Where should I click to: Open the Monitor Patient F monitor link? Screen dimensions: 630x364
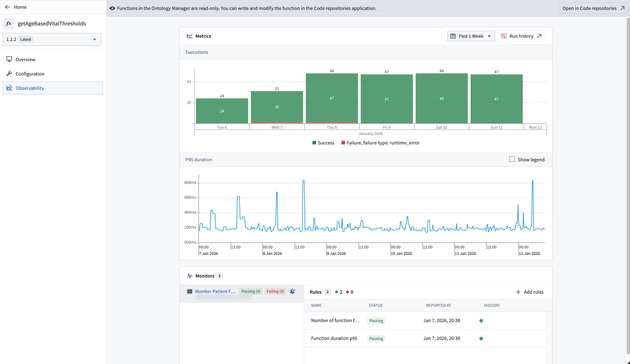tap(216, 291)
